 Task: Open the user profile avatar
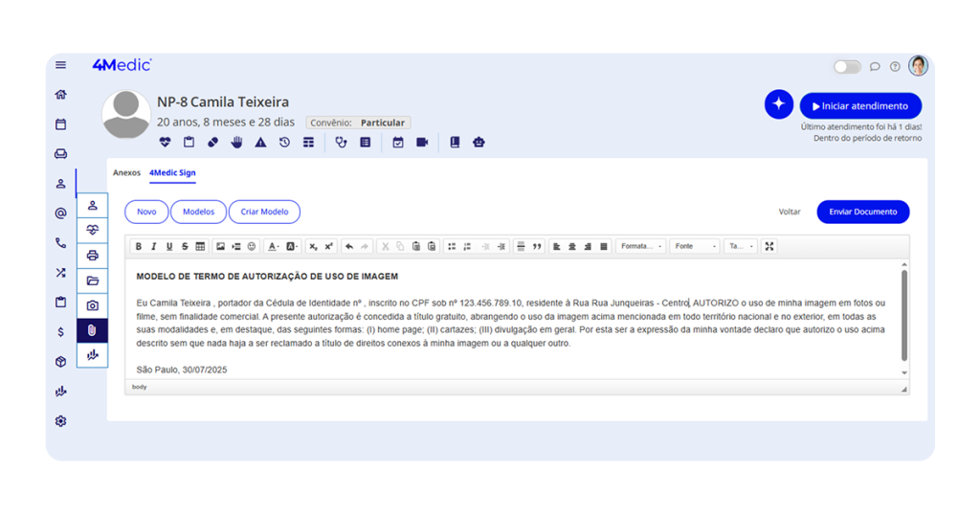(x=918, y=66)
